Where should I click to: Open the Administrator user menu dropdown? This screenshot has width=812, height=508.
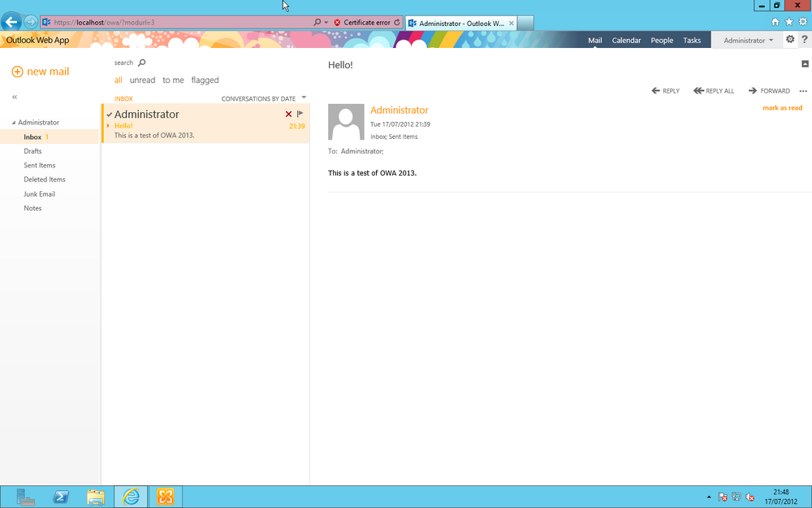[748, 40]
